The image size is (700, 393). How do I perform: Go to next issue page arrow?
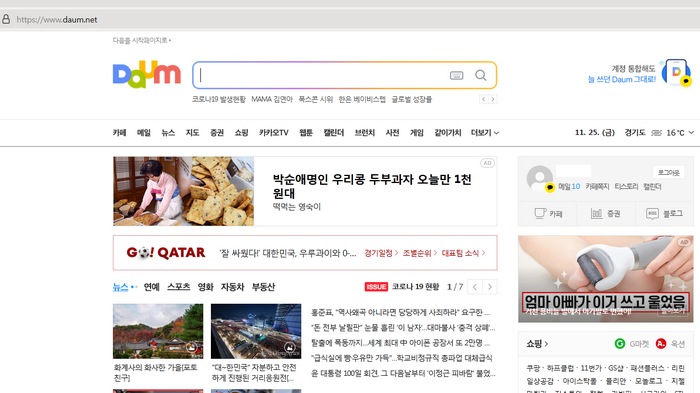pos(490,287)
